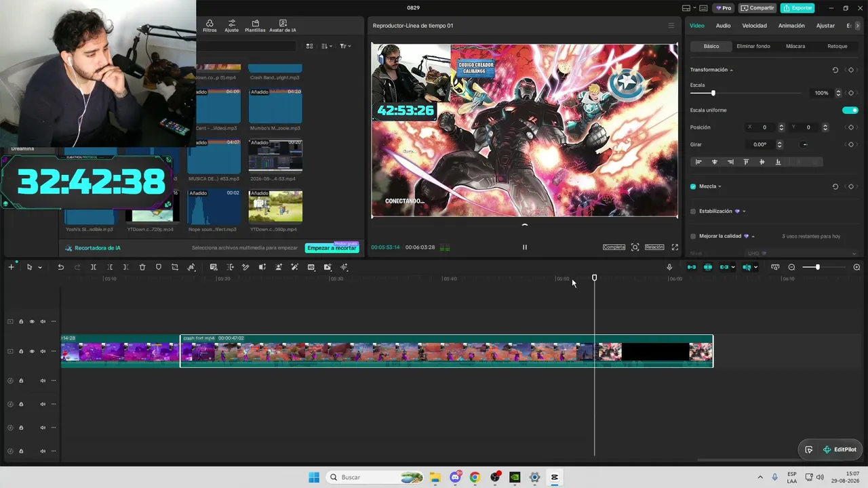
Task: Reset the Transformación settings
Action: coord(835,70)
